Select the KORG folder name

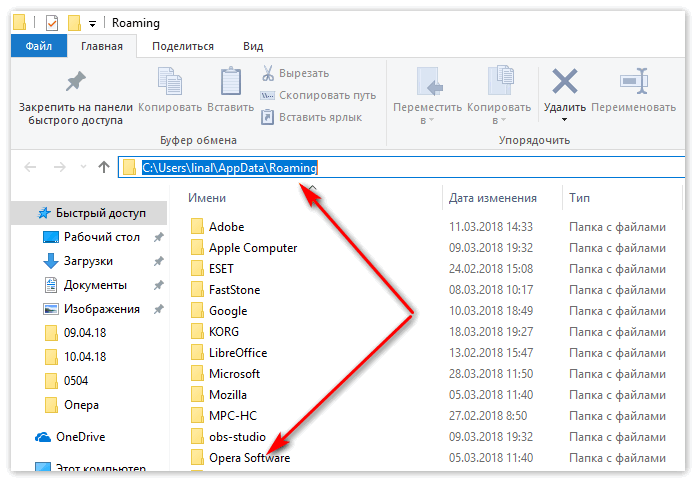click(x=224, y=332)
